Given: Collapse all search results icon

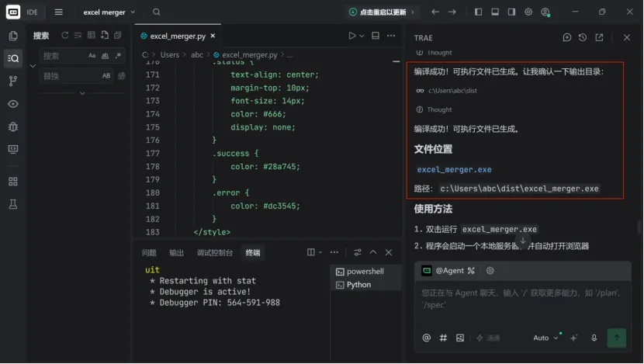Looking at the screenshot, I should [118, 36].
